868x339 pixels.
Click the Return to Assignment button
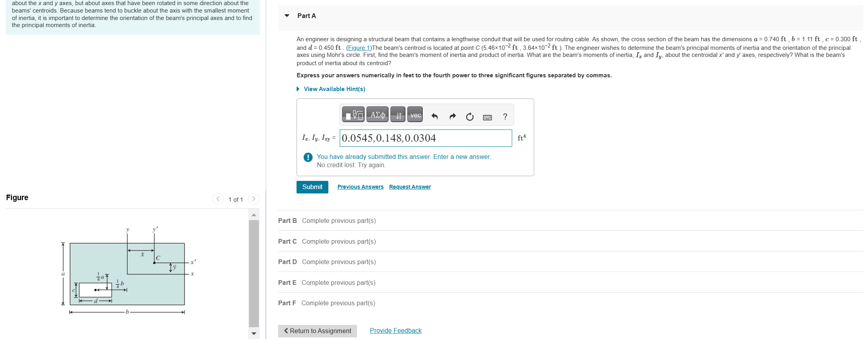[317, 331]
